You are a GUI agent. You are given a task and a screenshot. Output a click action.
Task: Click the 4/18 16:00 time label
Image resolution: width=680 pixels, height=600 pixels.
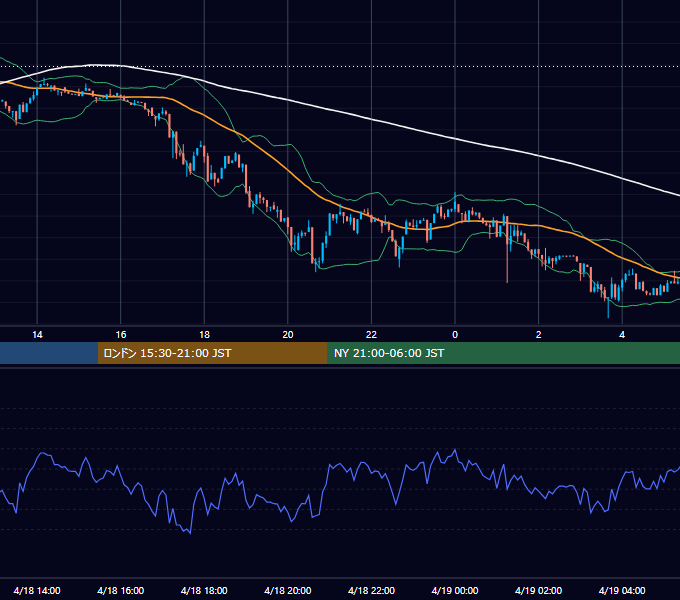tap(121, 590)
